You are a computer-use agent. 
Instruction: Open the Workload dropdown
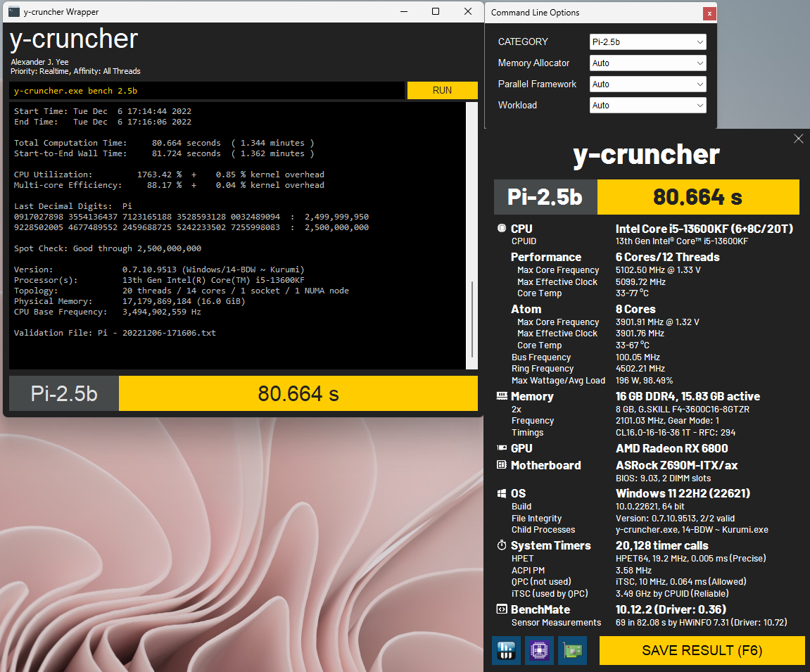point(648,106)
